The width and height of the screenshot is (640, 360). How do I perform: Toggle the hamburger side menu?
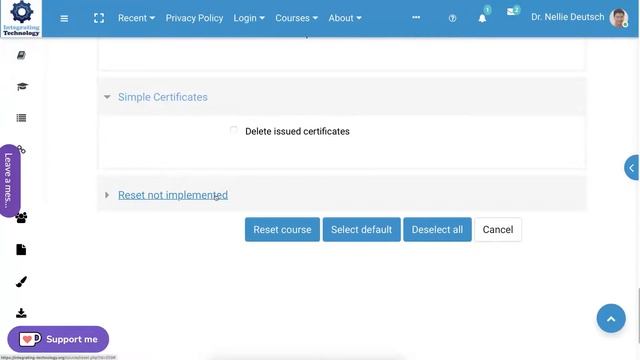click(64, 18)
